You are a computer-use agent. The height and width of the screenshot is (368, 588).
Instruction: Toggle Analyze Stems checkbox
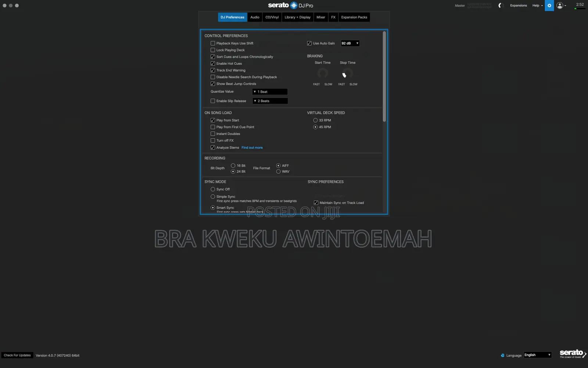click(213, 148)
